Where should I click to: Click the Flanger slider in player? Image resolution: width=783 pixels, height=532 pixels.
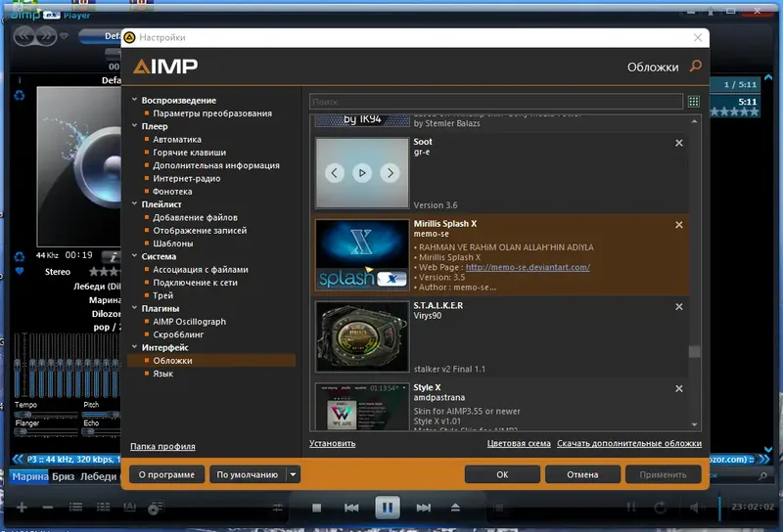[46, 432]
